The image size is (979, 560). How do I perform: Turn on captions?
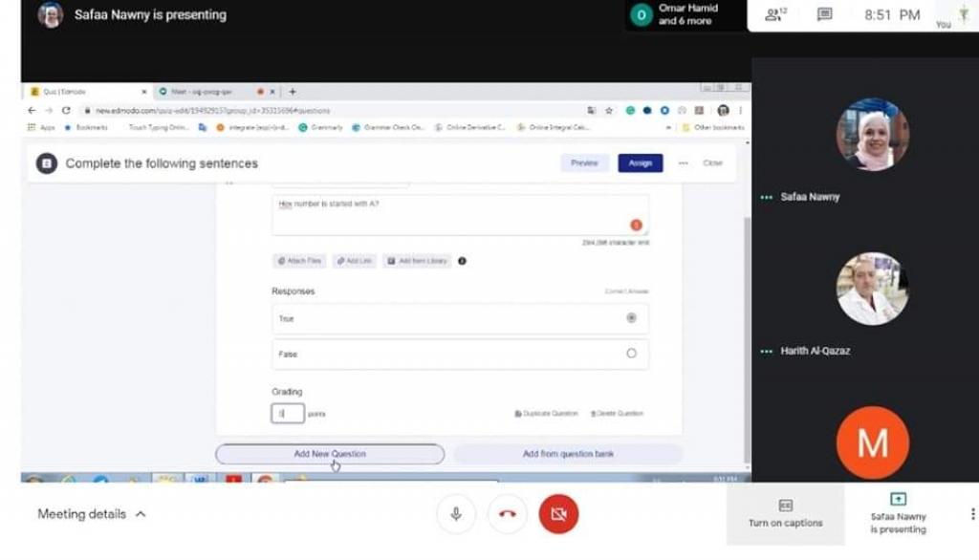click(785, 513)
